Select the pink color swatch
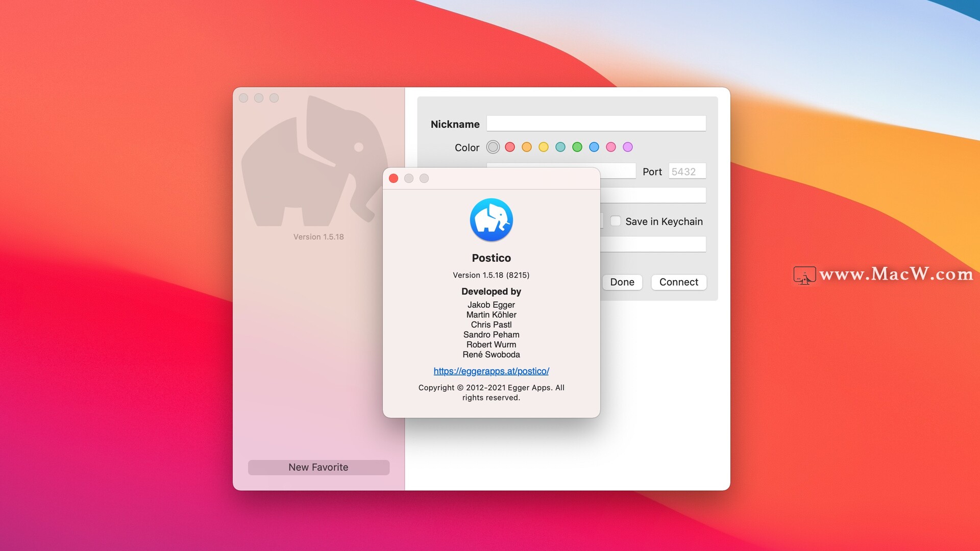Viewport: 980px width, 551px height. pos(611,147)
